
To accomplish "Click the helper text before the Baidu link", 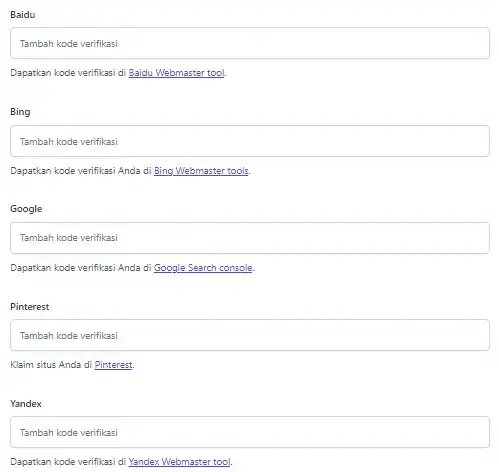I will (x=68, y=73).
